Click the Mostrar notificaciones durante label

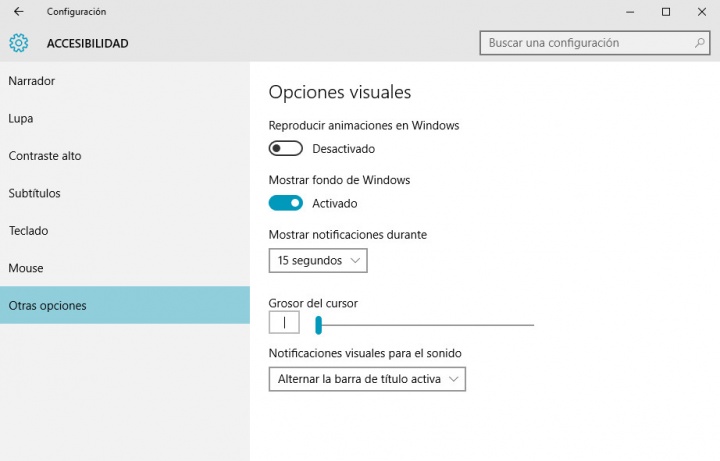point(348,235)
